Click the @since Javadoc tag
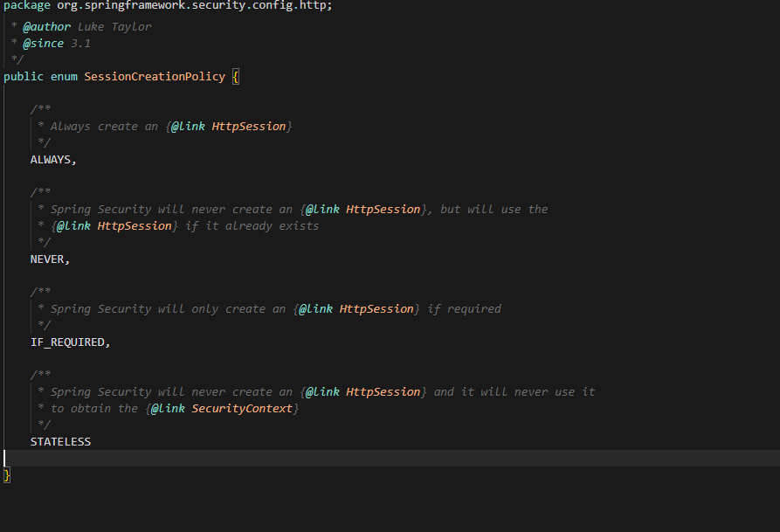This screenshot has height=532, width=780. [x=44, y=44]
